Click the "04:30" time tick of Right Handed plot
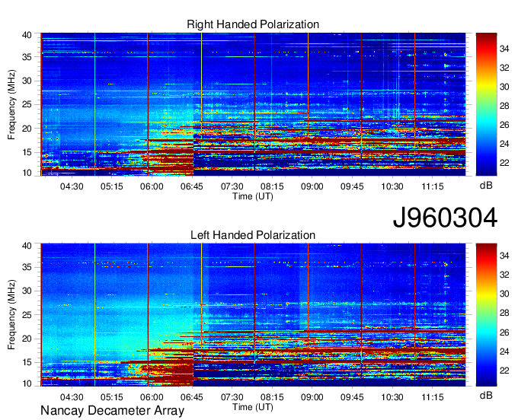 72,186
